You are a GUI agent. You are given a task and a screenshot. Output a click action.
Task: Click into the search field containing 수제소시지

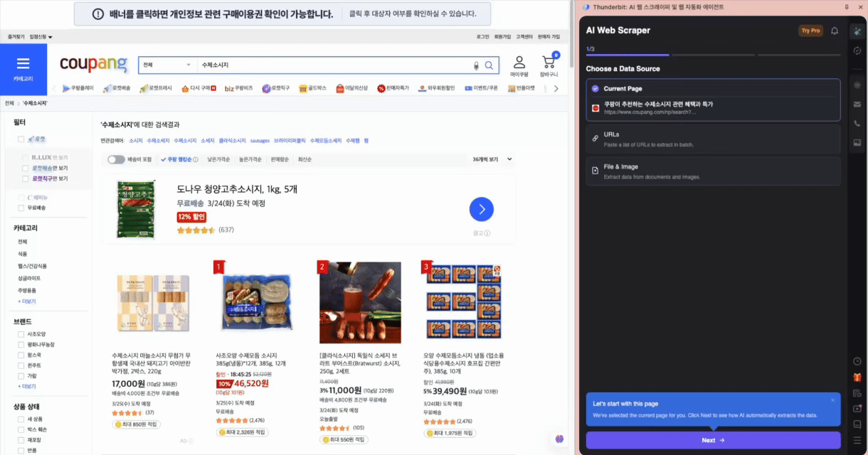(x=334, y=65)
